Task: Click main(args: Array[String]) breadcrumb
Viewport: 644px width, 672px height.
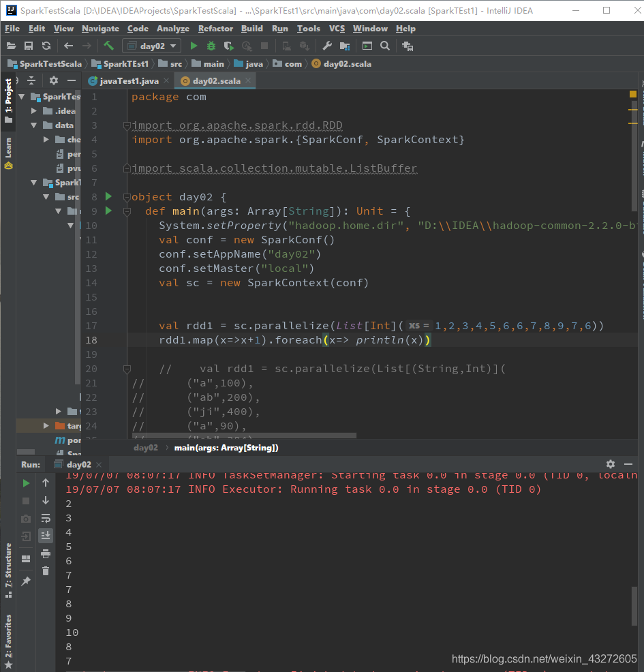Action: point(226,448)
